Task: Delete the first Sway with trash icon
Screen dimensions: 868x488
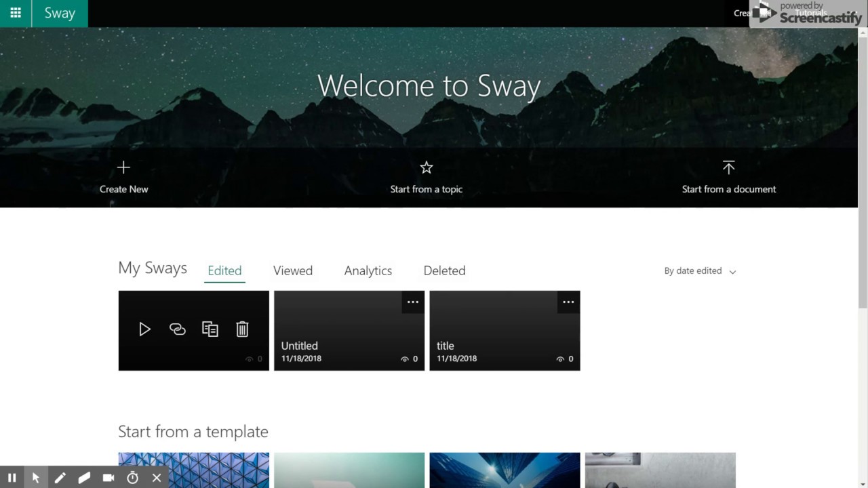Action: pyautogui.click(x=242, y=329)
